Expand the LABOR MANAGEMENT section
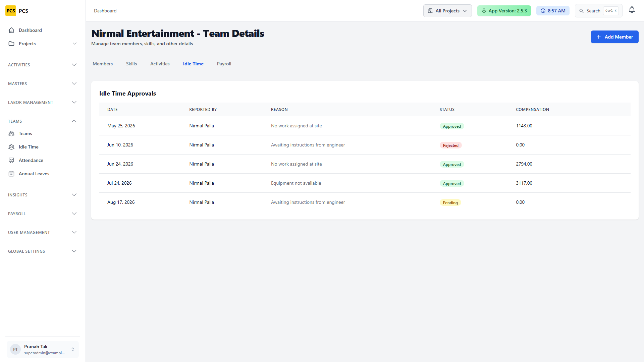 [x=43, y=102]
